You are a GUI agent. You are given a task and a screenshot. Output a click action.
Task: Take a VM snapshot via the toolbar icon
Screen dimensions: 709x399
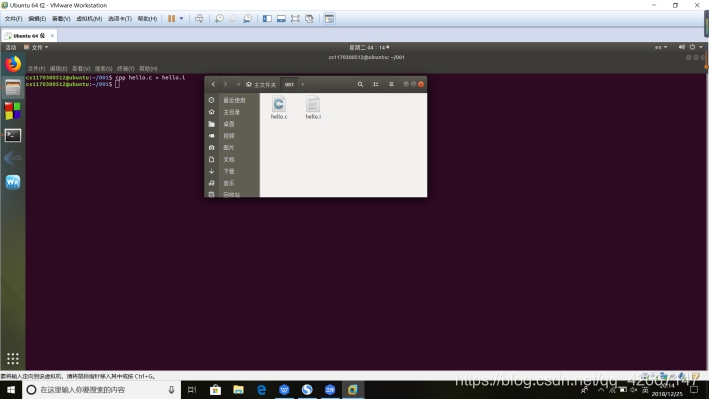pyautogui.click(x=219, y=19)
